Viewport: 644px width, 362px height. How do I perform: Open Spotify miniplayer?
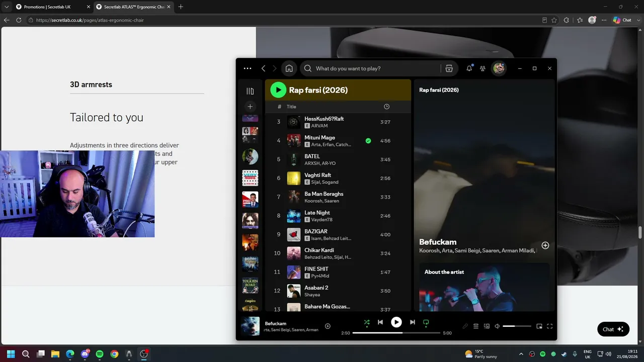pyautogui.click(x=539, y=326)
